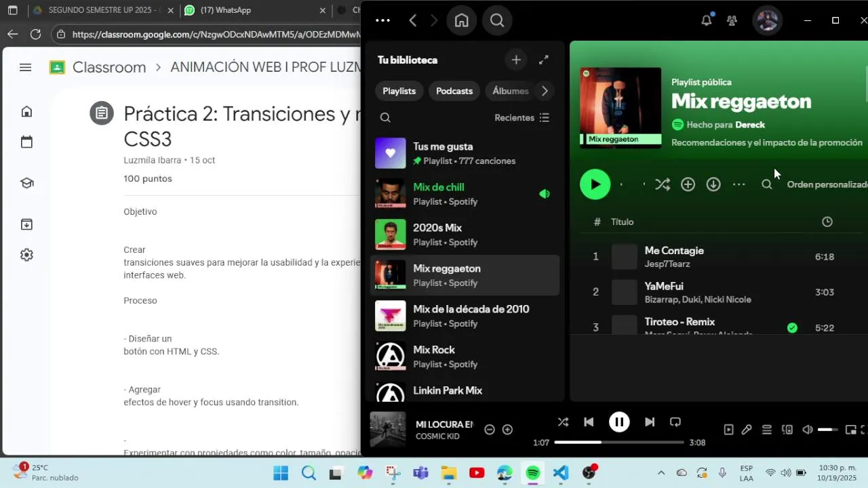Open the COSMIC KID artist link
868x488 pixels.
point(437,436)
